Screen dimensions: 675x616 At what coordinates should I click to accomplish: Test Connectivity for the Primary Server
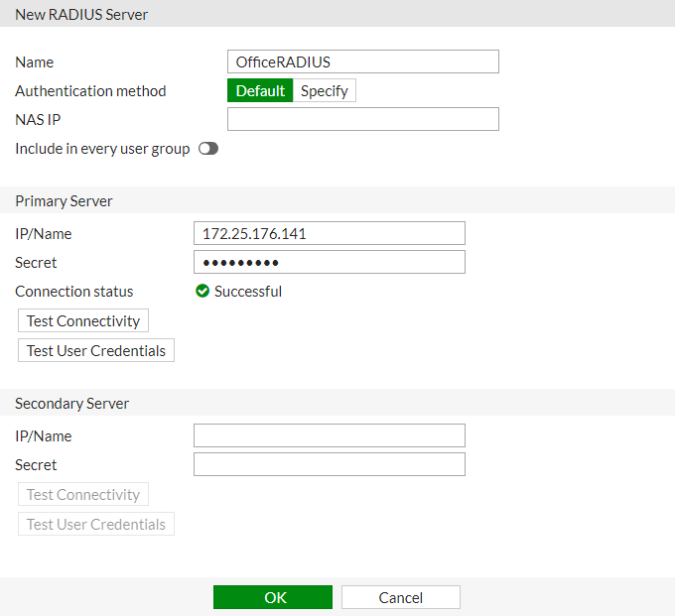click(83, 320)
